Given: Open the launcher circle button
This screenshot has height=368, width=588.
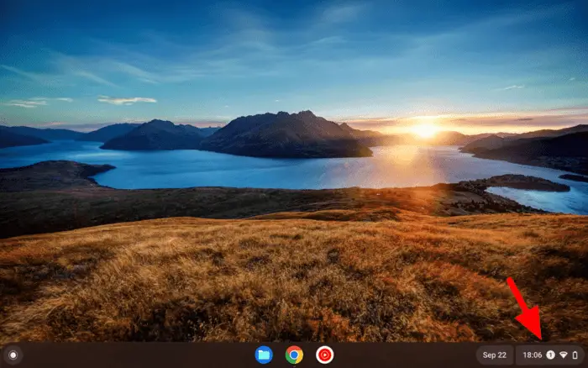Looking at the screenshot, I should [x=13, y=355].
